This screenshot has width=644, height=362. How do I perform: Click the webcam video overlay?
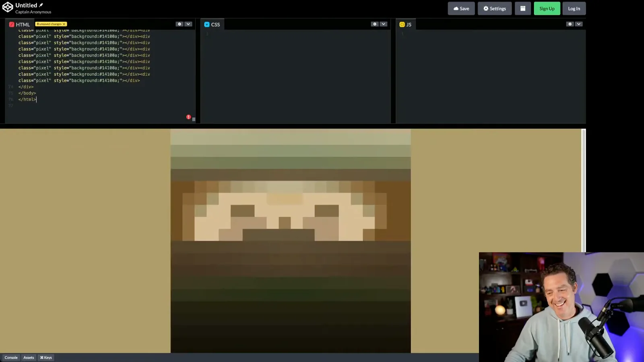click(x=561, y=307)
